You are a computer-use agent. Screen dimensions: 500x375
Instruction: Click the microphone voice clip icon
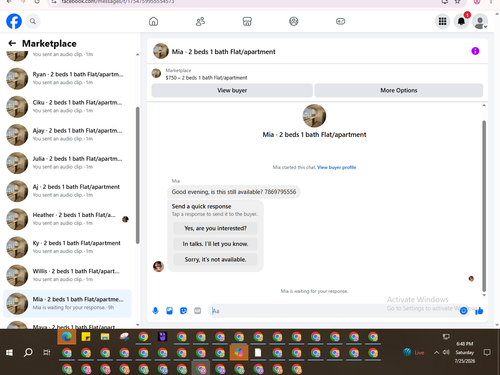155,311
